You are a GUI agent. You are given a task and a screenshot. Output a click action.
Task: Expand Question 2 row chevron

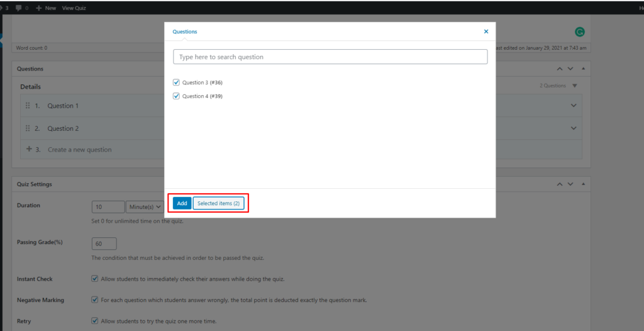[573, 128]
